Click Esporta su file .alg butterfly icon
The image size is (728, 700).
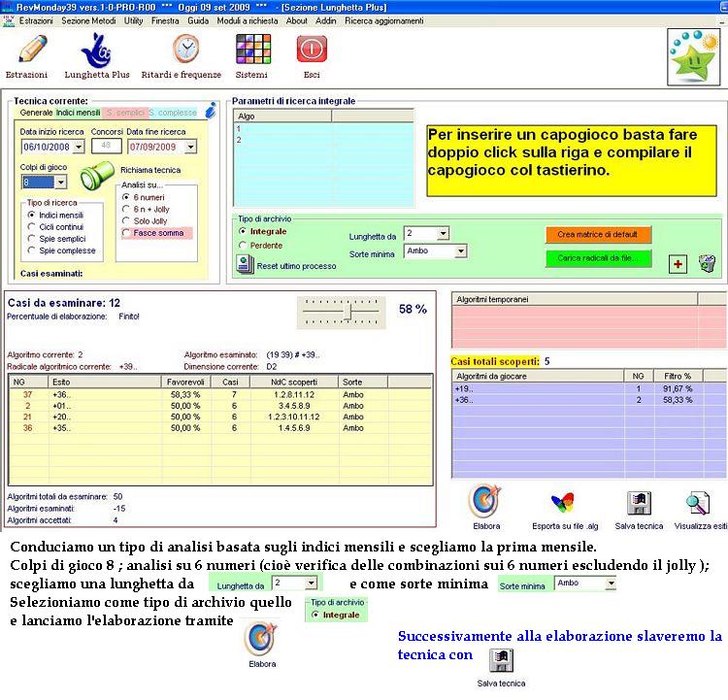[x=563, y=504]
